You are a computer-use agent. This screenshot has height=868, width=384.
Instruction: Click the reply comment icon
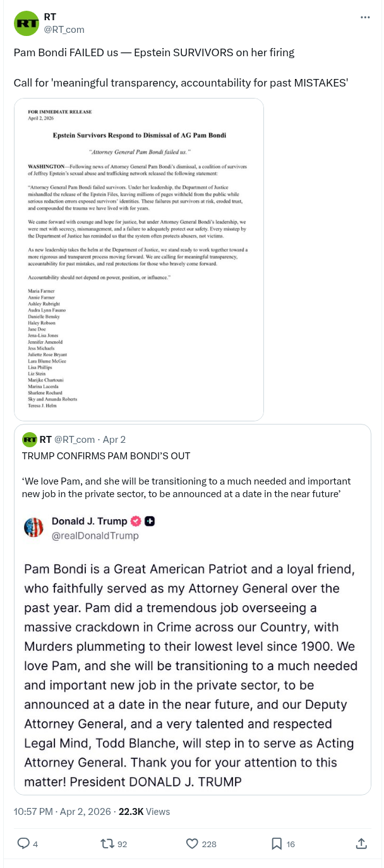point(23,843)
